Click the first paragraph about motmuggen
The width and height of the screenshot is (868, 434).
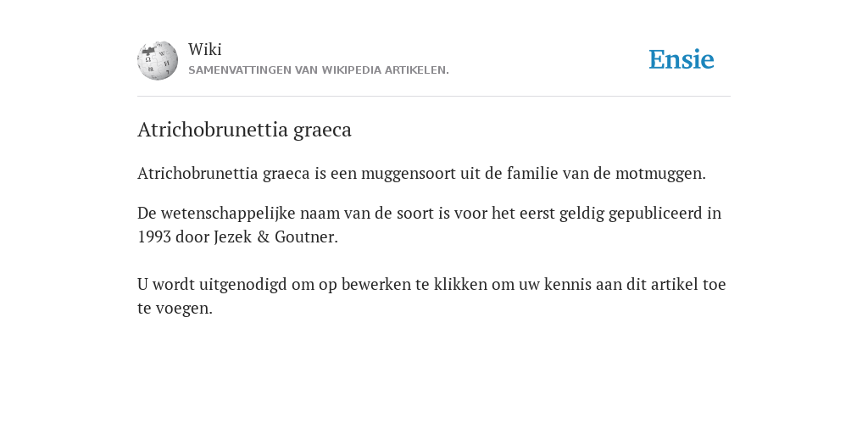coord(421,173)
